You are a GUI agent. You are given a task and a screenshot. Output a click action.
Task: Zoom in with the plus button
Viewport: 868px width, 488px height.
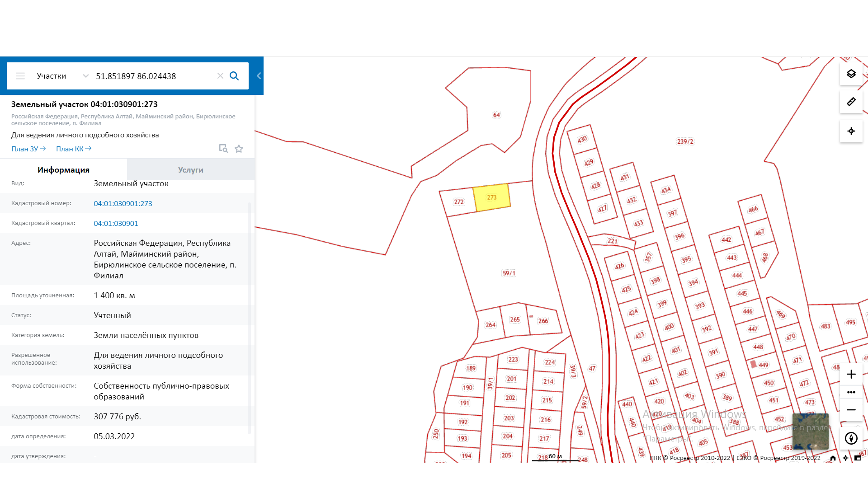(x=851, y=374)
